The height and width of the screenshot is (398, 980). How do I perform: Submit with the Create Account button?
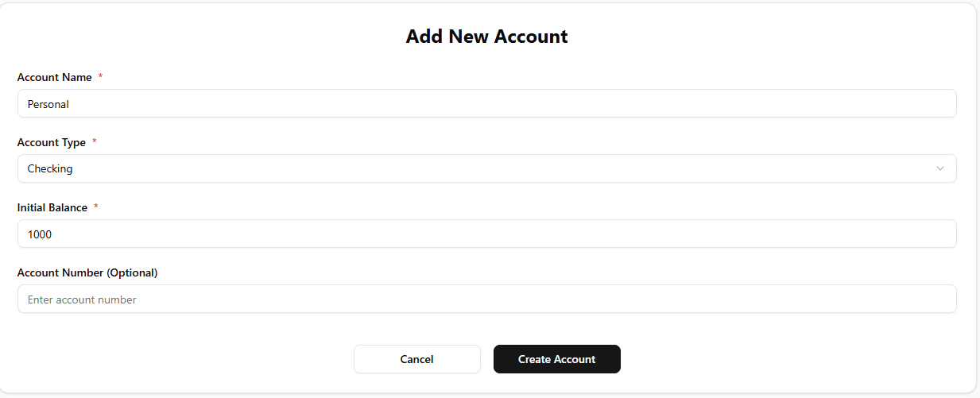[x=556, y=359]
